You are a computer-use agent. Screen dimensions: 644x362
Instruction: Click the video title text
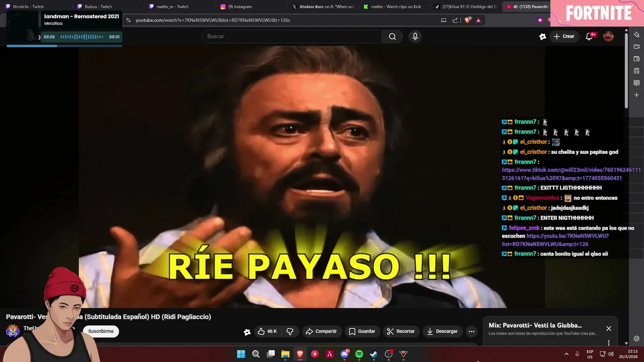[x=108, y=317]
